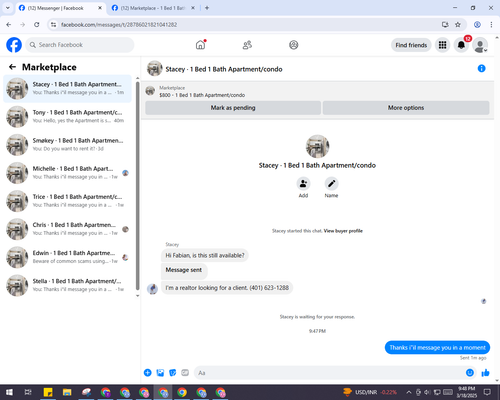Attach a photo using the image icon

click(x=160, y=373)
